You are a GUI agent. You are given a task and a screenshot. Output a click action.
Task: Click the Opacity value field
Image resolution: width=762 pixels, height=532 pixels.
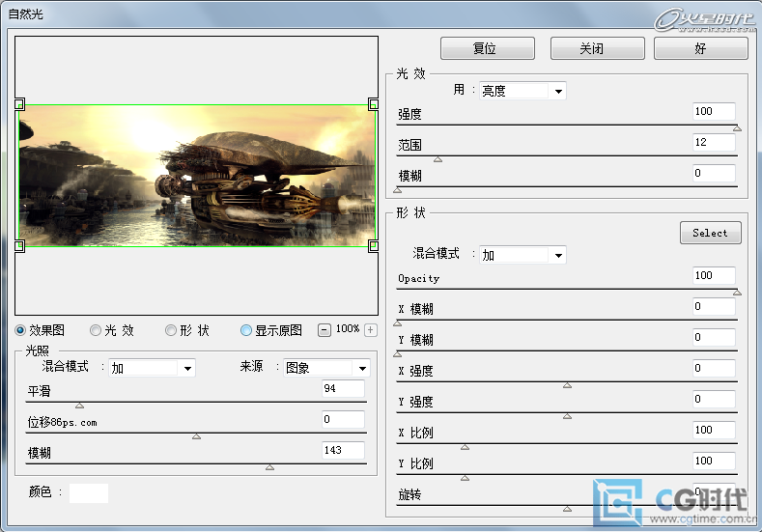point(714,276)
